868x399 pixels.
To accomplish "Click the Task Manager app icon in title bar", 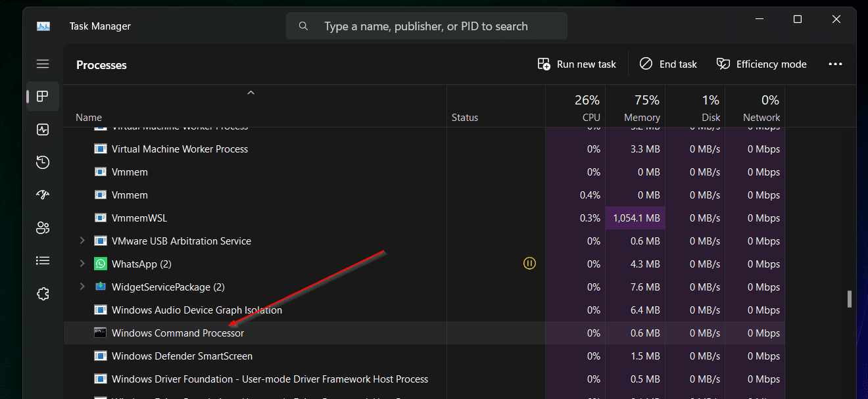I will click(43, 26).
